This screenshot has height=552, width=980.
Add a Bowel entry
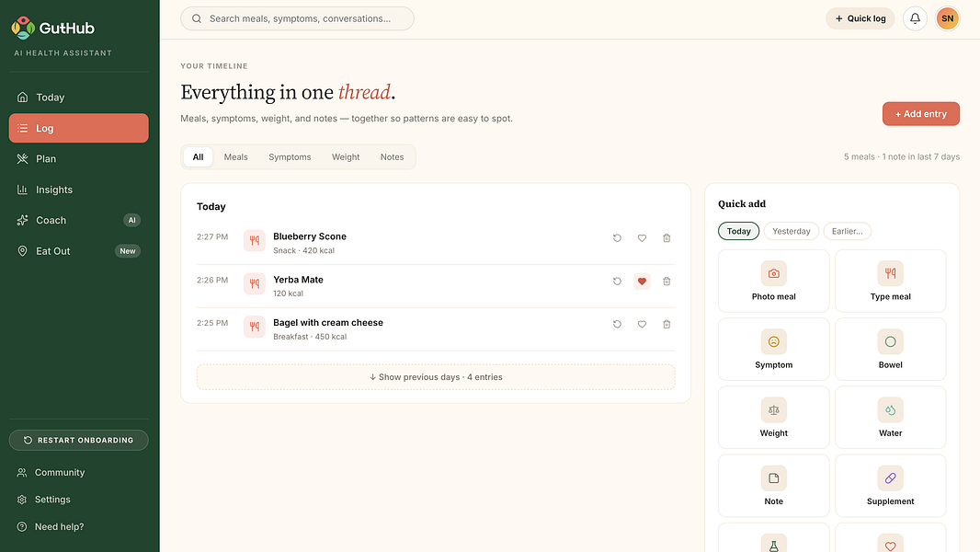(891, 350)
